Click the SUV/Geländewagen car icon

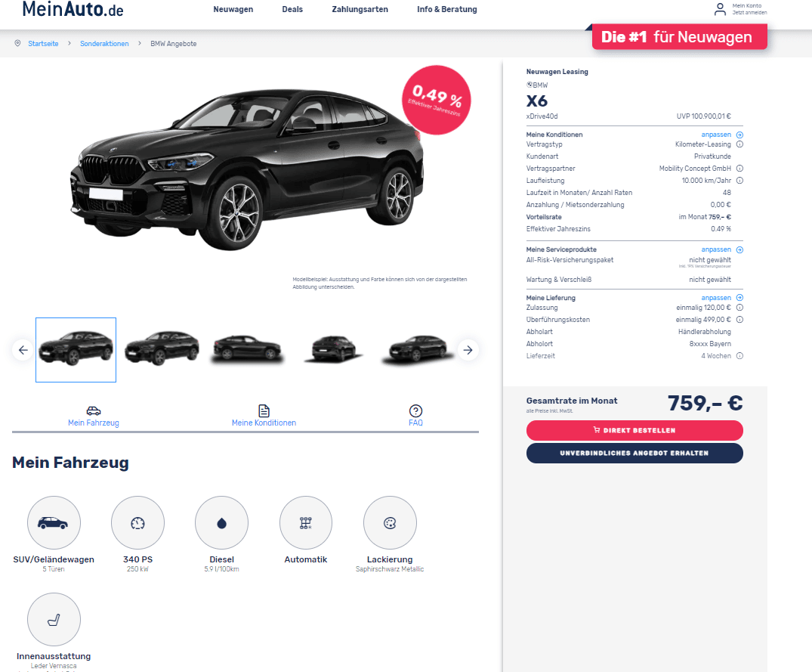(54, 523)
